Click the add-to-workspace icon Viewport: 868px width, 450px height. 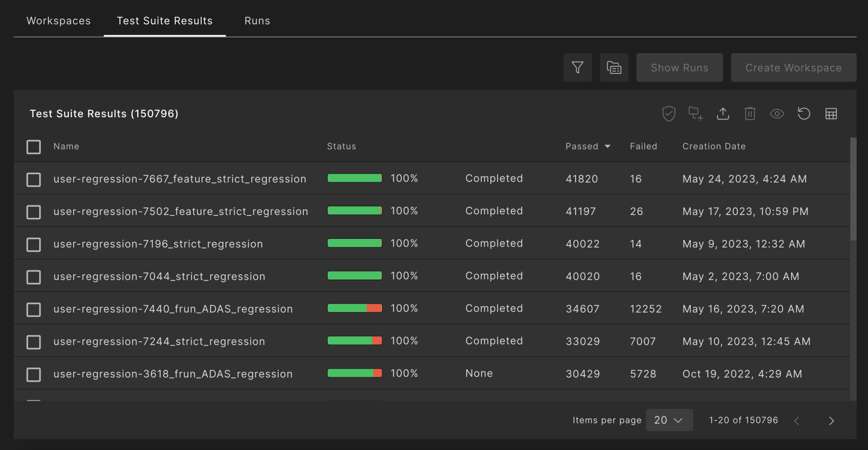695,113
